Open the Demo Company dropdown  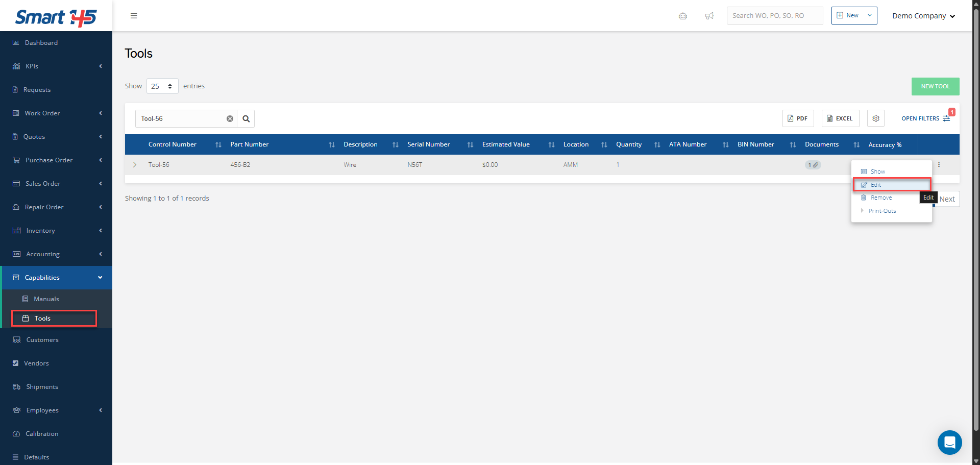point(923,16)
